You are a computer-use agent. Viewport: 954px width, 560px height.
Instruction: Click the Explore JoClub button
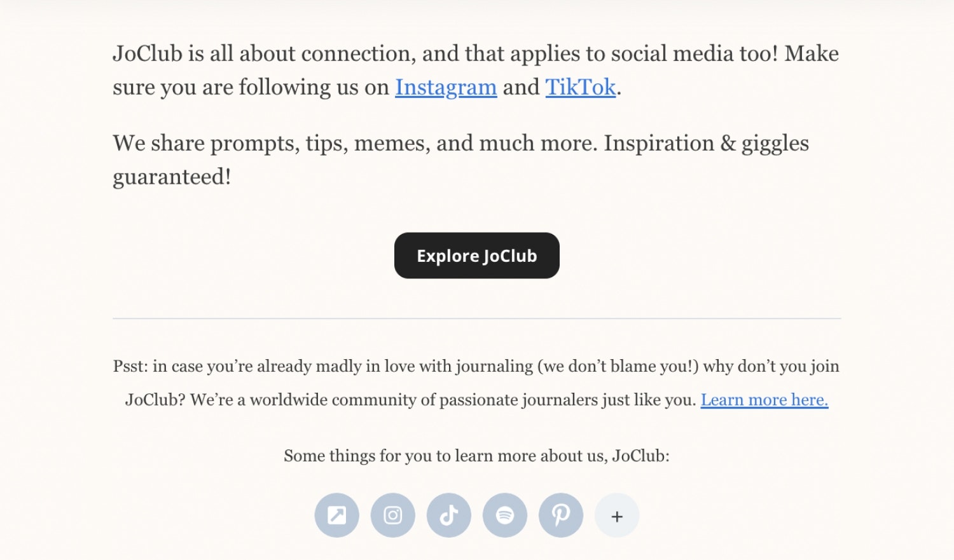[x=477, y=256]
